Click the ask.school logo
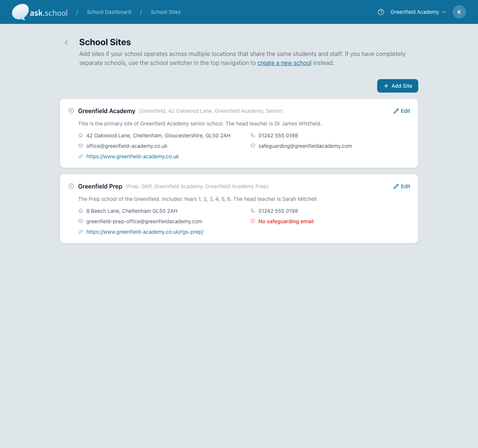 tap(40, 12)
